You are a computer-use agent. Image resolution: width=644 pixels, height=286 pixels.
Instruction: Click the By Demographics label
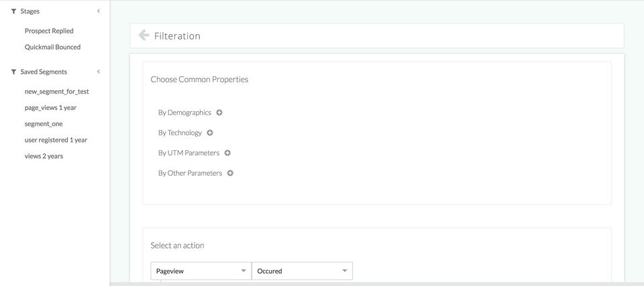coord(184,113)
